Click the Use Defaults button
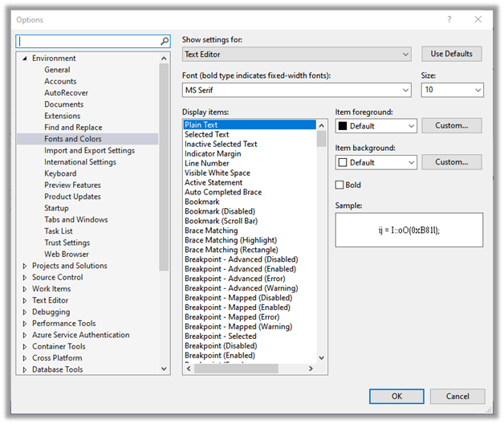 click(x=452, y=54)
